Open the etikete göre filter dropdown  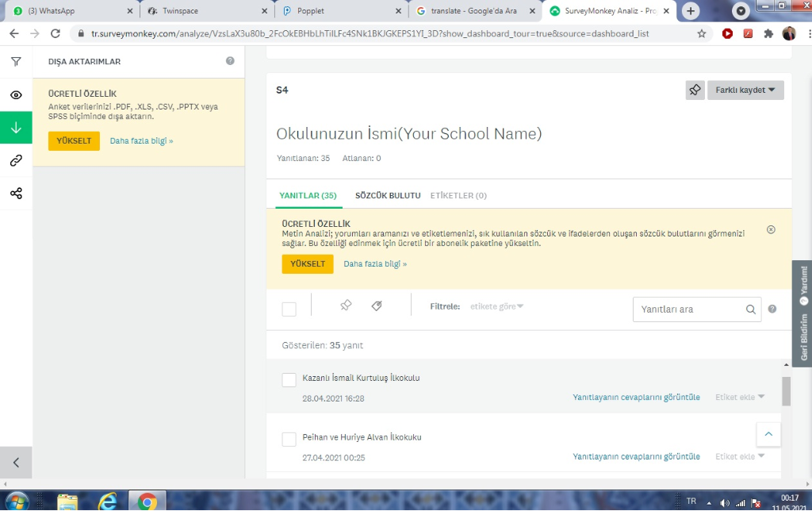point(496,306)
